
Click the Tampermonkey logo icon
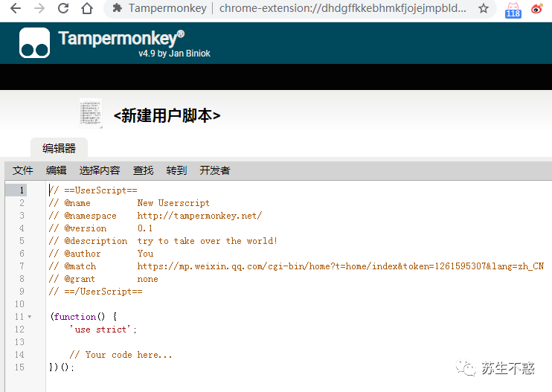[x=34, y=42]
